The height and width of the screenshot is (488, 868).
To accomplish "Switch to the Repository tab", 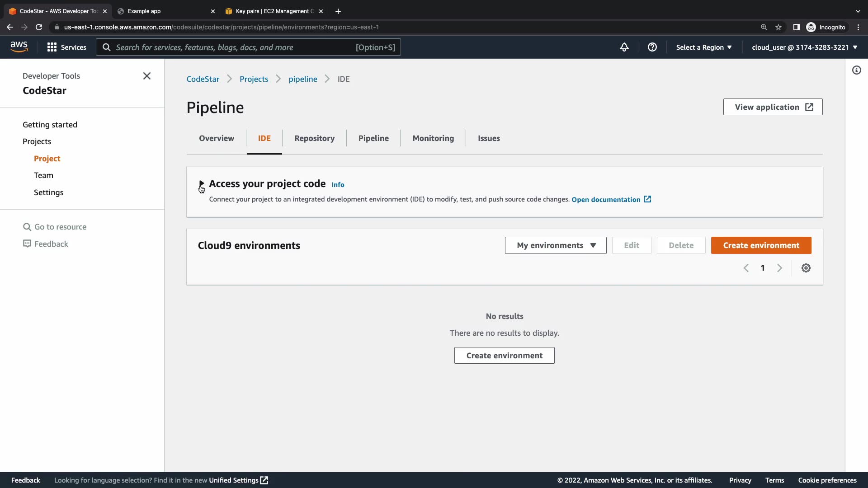I will (x=314, y=138).
